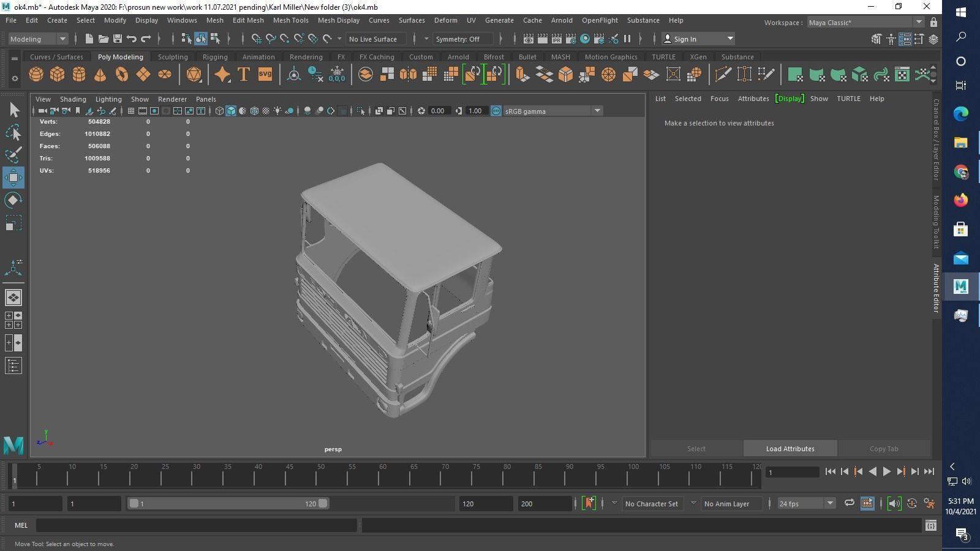Open the 24 fps frame rate dropdown
The height and width of the screenshot is (551, 980).
[806, 503]
